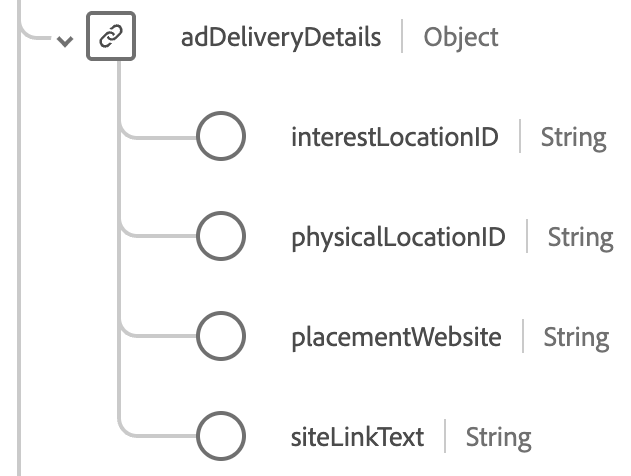This screenshot has height=476, width=631.
Task: Select the adDeliveryDetails field name
Action: point(281,38)
